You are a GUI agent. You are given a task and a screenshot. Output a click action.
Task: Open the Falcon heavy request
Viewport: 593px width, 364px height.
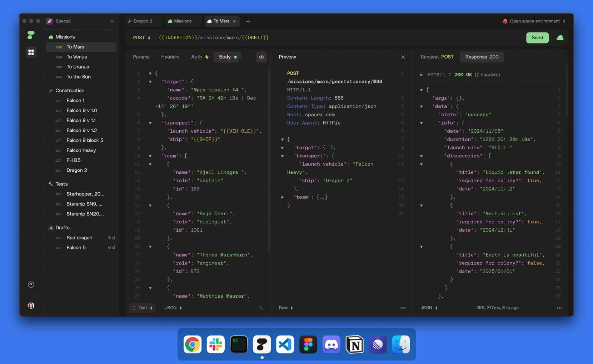click(81, 150)
